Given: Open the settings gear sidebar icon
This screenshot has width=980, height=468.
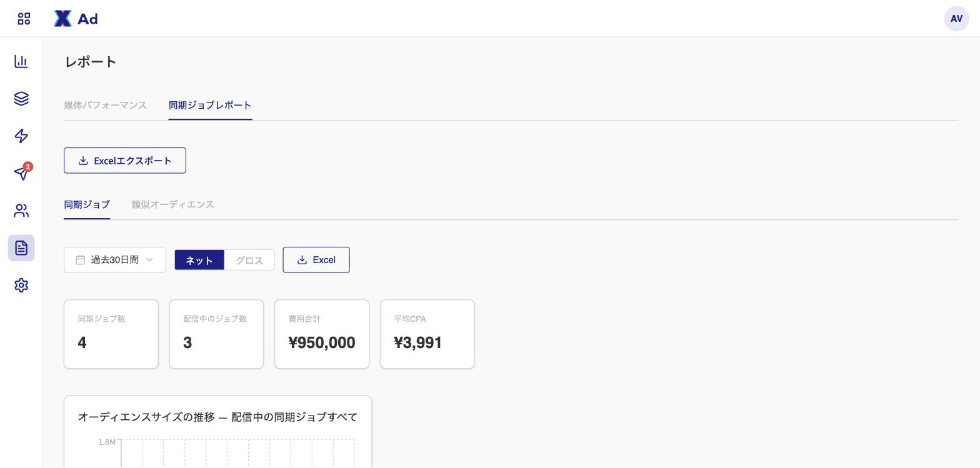Looking at the screenshot, I should tap(21, 286).
